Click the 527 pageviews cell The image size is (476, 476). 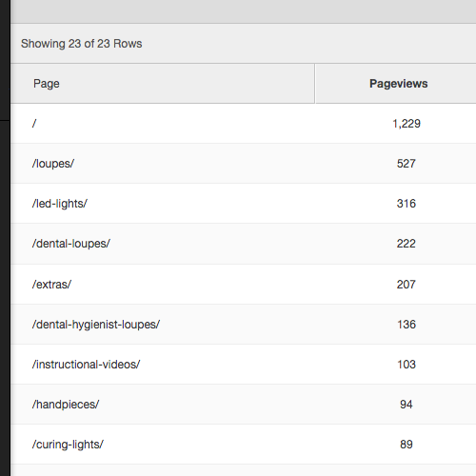pyautogui.click(x=407, y=164)
